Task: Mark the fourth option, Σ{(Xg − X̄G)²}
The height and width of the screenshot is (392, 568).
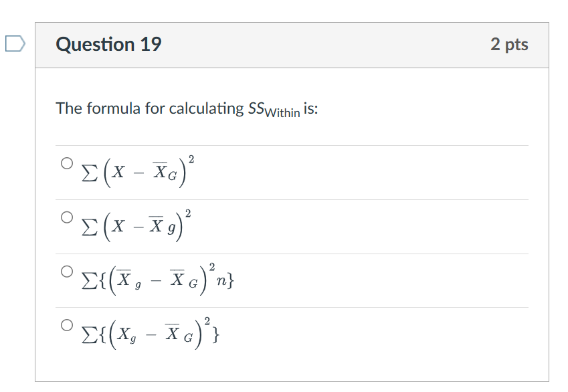Action: 66,325
